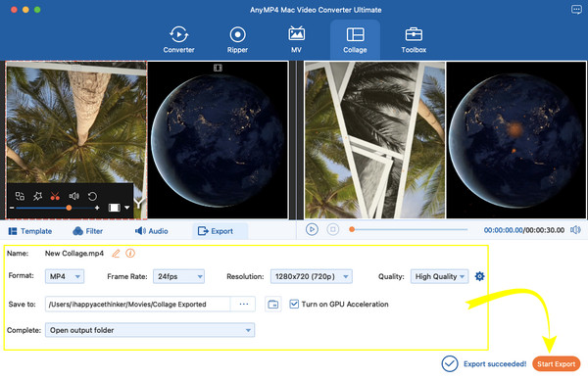
Task: Open output settings gear icon
Action: coord(479,276)
